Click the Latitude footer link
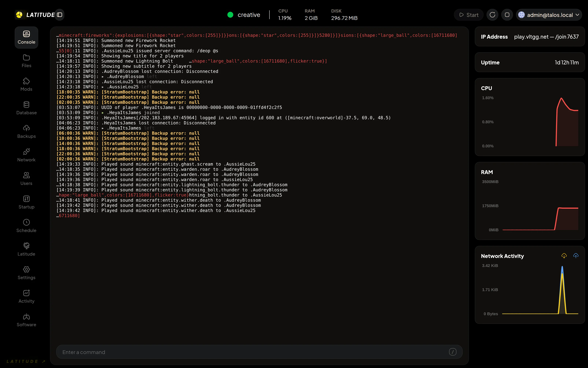Viewport: 588px width, 368px height. pyautogui.click(x=26, y=361)
